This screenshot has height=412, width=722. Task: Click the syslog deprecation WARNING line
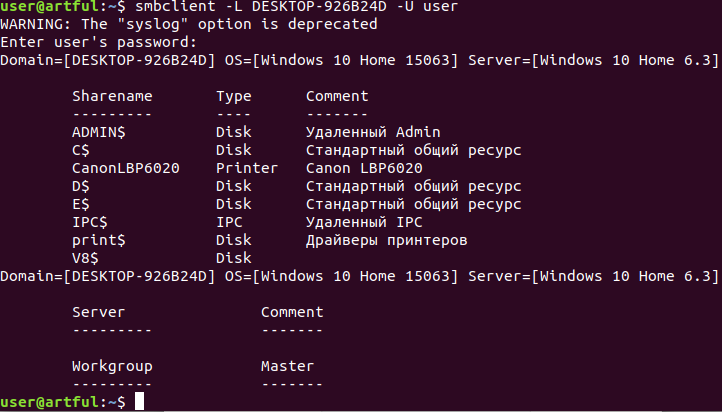189,24
